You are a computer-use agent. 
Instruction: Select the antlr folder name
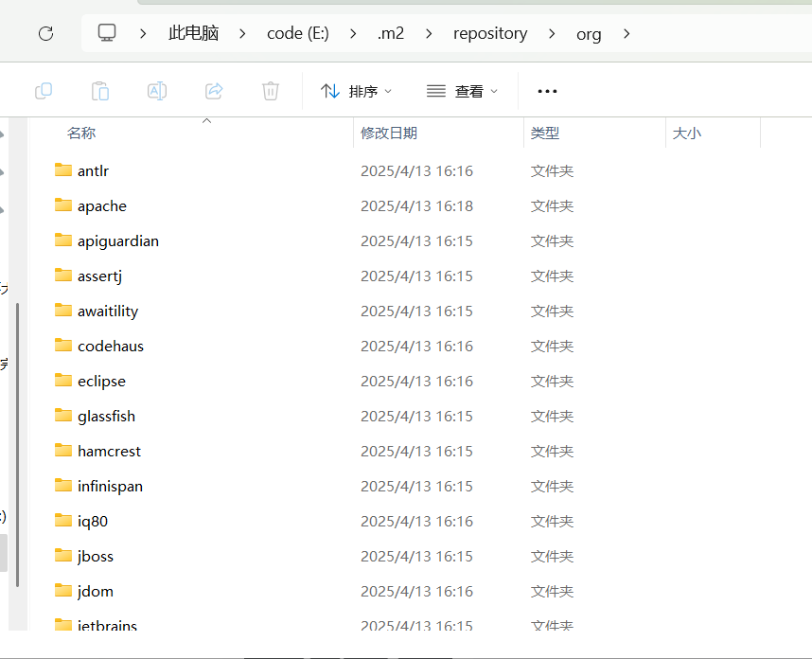pos(93,170)
